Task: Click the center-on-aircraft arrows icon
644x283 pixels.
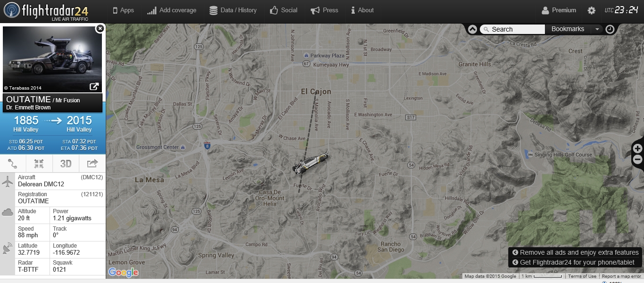Action: 39,164
